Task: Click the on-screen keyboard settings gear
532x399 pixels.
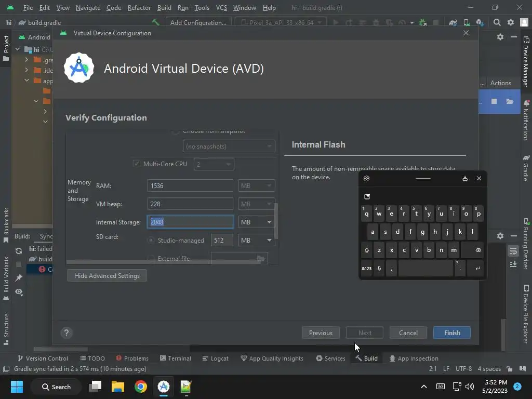Action: click(x=366, y=179)
